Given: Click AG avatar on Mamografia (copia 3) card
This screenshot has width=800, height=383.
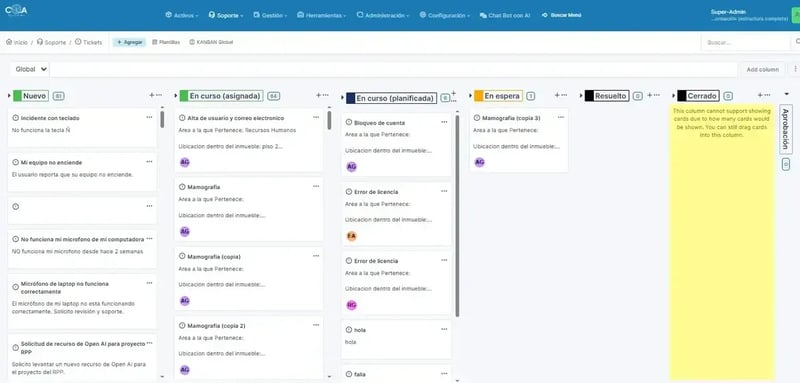Looking at the screenshot, I should click(479, 162).
